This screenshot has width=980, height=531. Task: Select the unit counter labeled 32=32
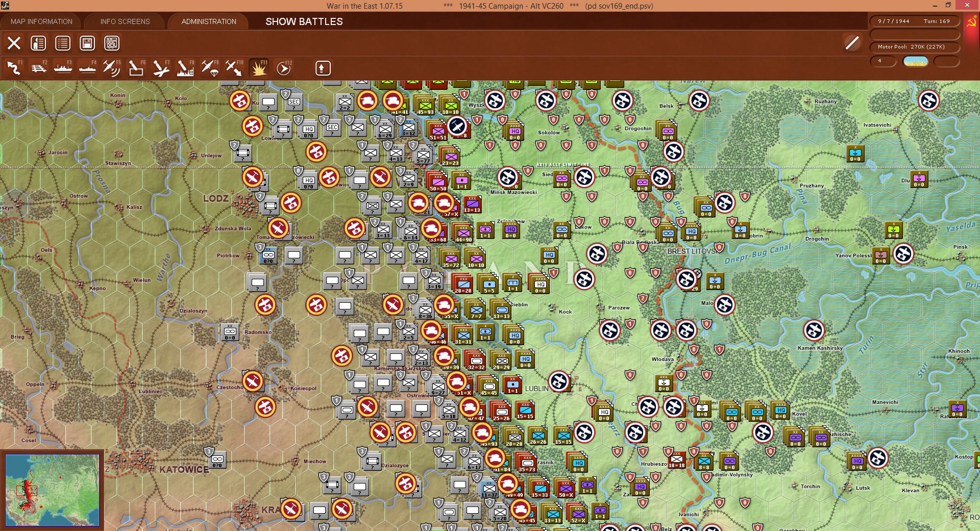click(476, 360)
